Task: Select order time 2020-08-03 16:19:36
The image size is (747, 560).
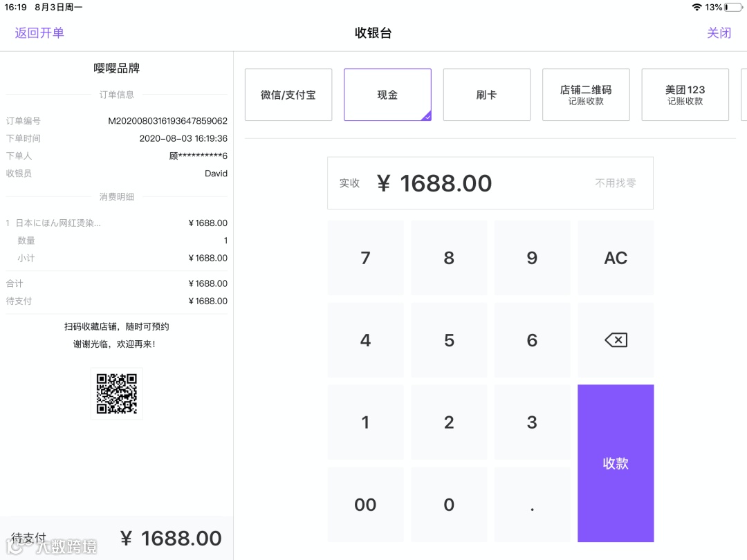Action: pyautogui.click(x=183, y=138)
